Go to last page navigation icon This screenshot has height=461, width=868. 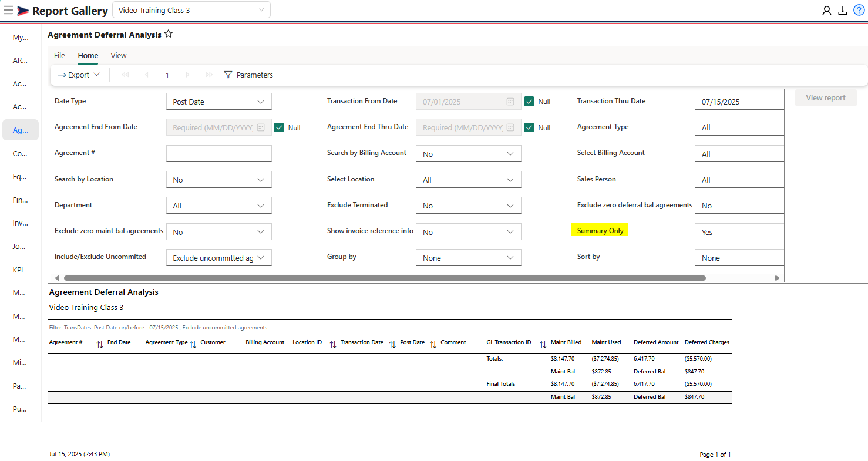[208, 75]
